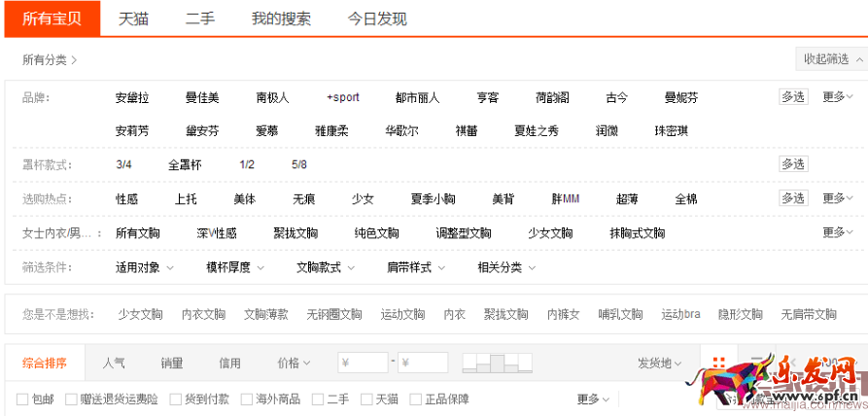Click suggested search 隐形文胸
The image size is (868, 416).
(740, 315)
